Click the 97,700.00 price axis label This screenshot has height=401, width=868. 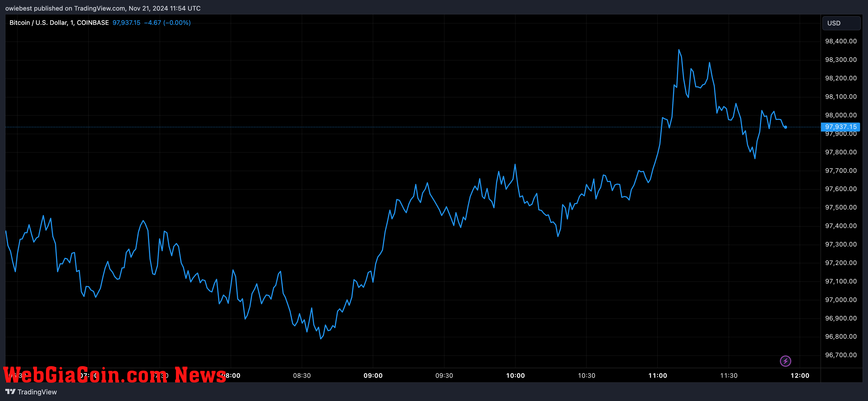(841, 170)
